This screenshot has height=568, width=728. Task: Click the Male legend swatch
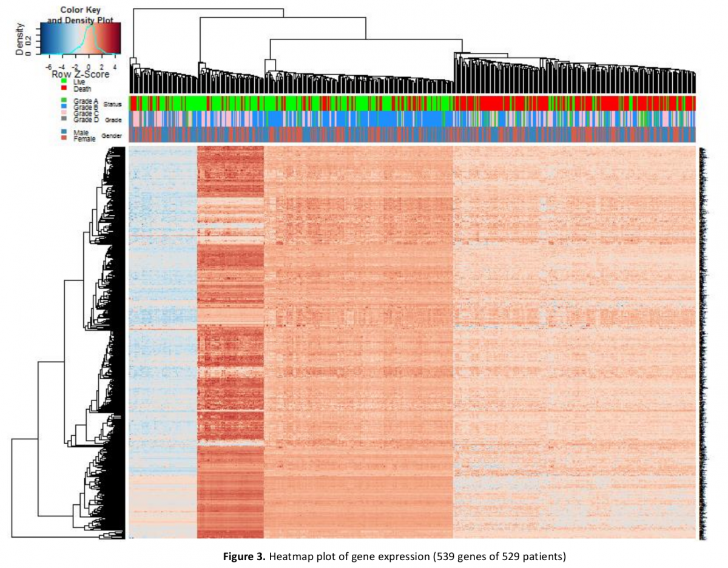coord(64,132)
